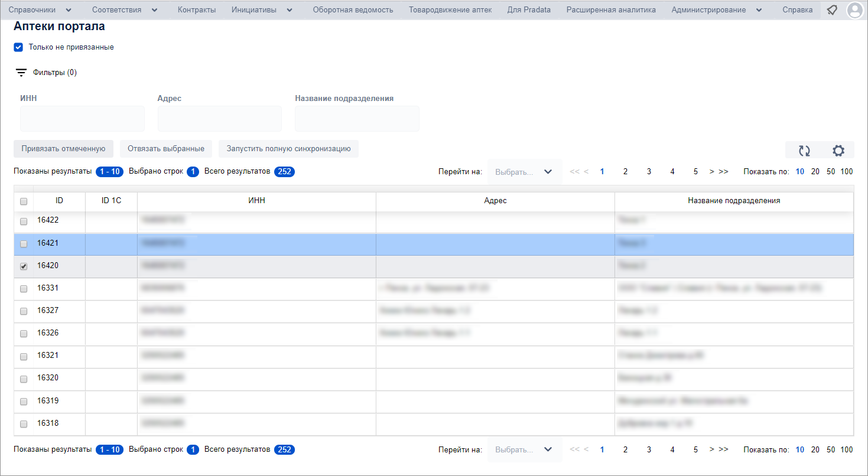Expand the Справочники menu
This screenshot has height=476, width=868.
[40, 10]
